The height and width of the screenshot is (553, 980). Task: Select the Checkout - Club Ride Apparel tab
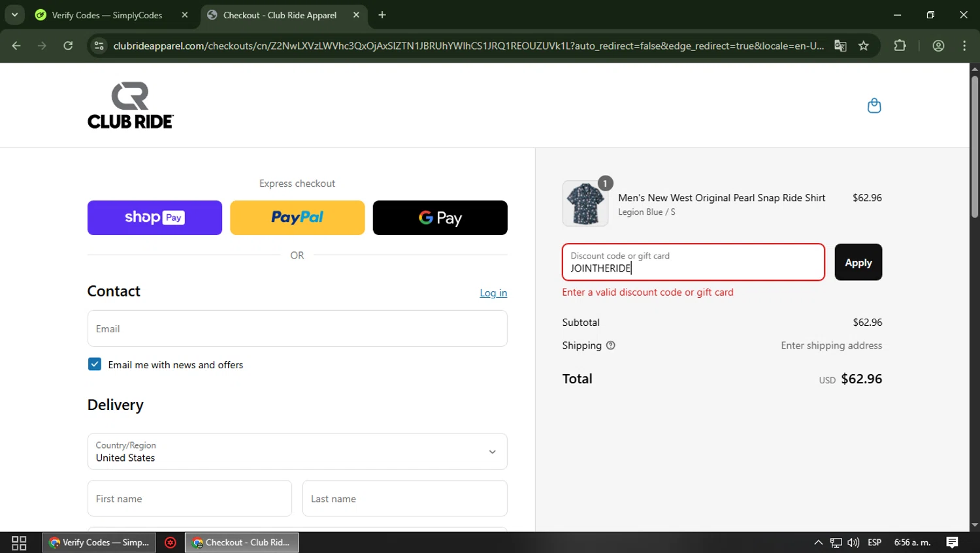(280, 15)
